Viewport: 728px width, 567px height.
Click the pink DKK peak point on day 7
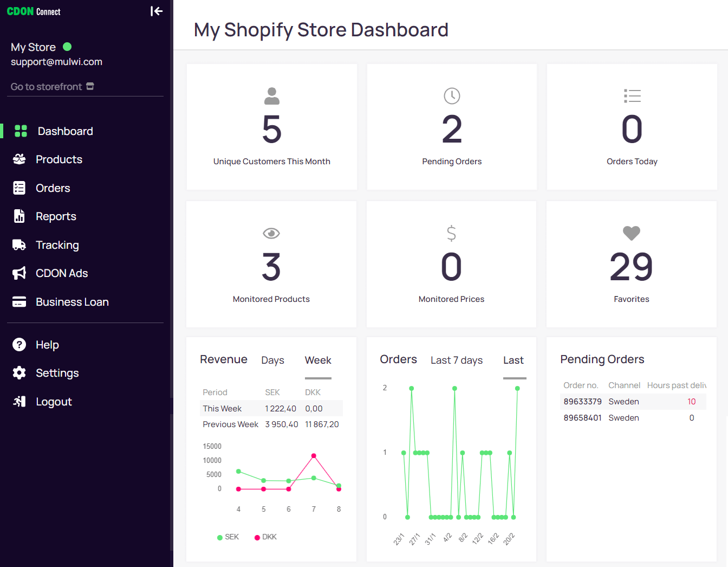pyautogui.click(x=314, y=456)
